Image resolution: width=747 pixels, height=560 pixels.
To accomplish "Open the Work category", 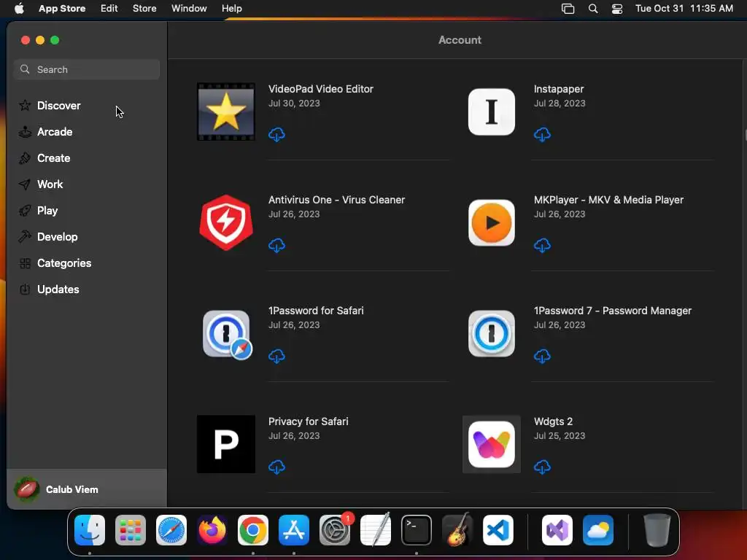I will click(87, 184).
